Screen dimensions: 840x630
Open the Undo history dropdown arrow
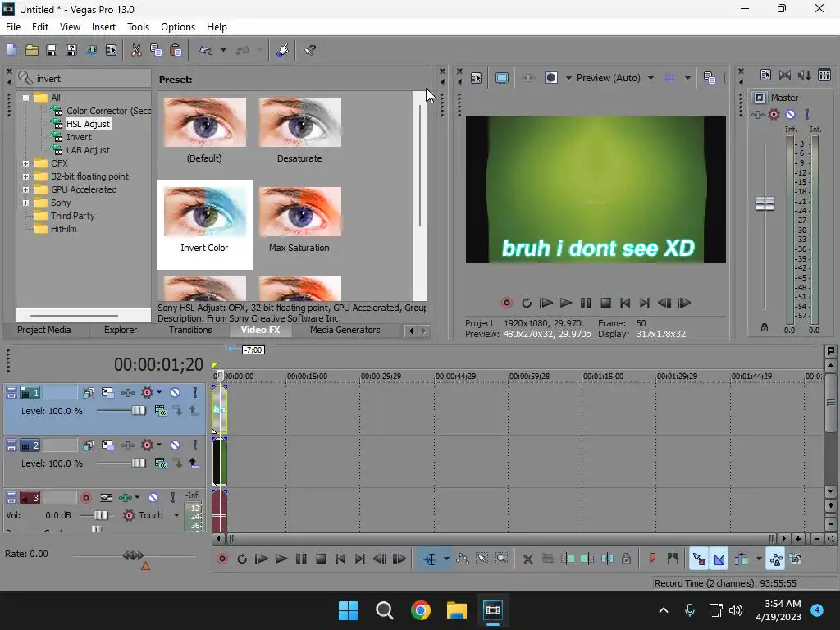pos(223,50)
